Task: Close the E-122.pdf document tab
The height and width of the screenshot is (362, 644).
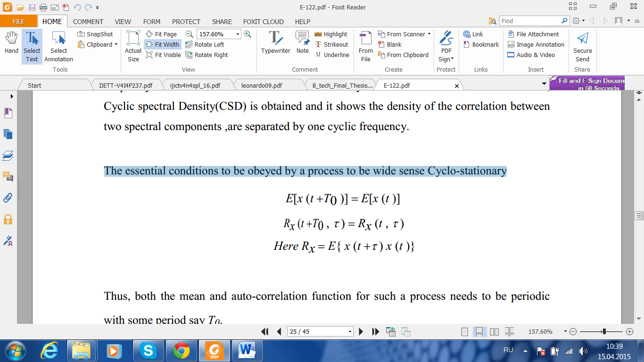Action: pos(456,86)
